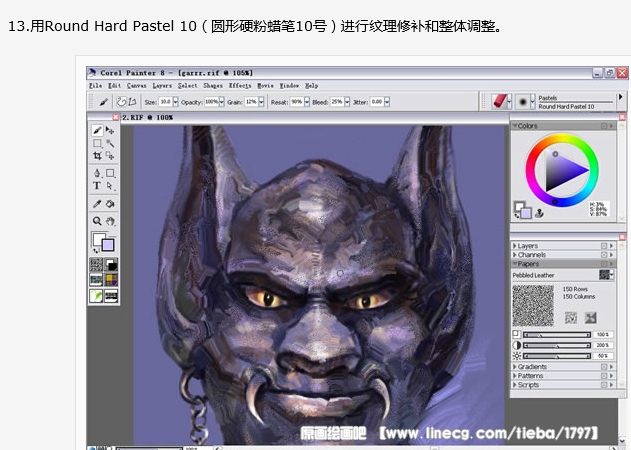The height and width of the screenshot is (450, 631).
Task: Select the Crop tool
Action: click(97, 156)
